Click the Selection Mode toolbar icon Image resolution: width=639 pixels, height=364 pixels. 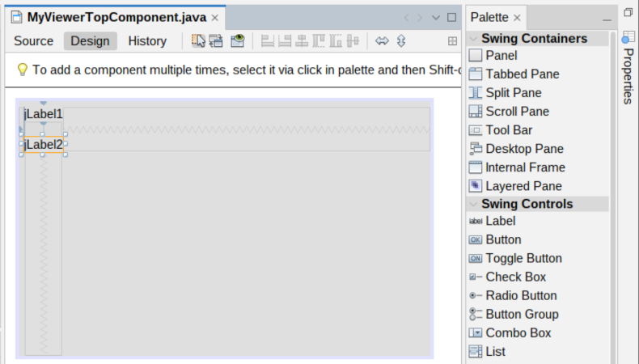tap(198, 41)
